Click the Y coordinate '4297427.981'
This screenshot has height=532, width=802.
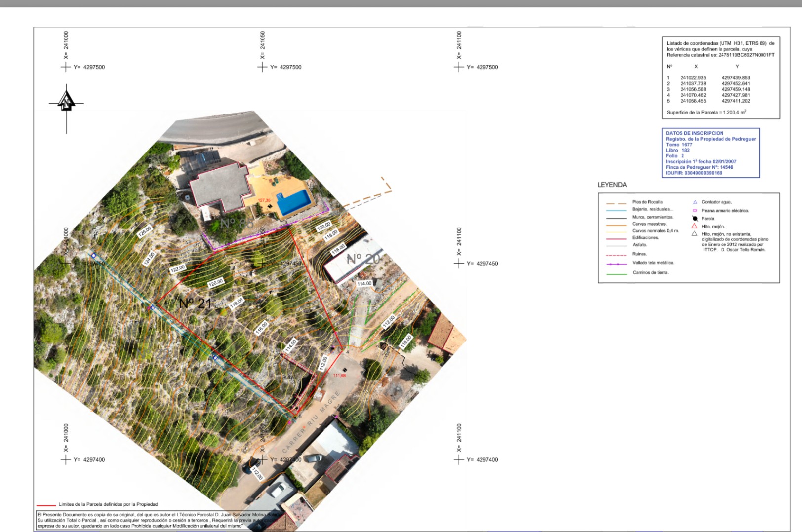(736, 95)
